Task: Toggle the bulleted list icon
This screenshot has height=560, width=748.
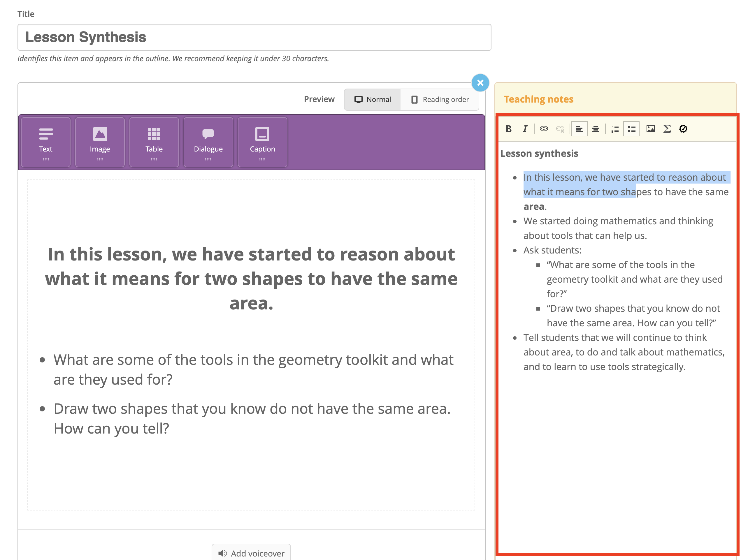Action: tap(631, 129)
